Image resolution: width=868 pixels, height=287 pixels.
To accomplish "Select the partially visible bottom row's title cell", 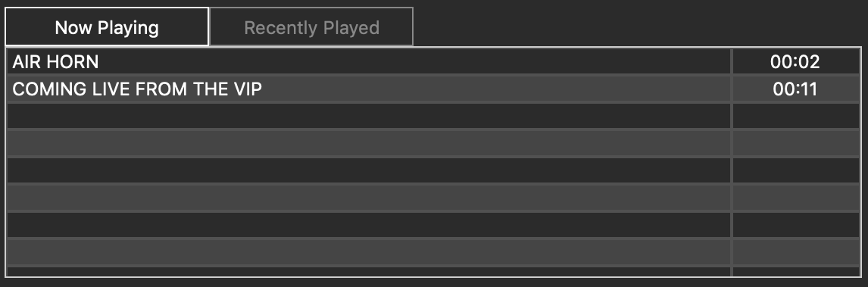I will [369, 271].
